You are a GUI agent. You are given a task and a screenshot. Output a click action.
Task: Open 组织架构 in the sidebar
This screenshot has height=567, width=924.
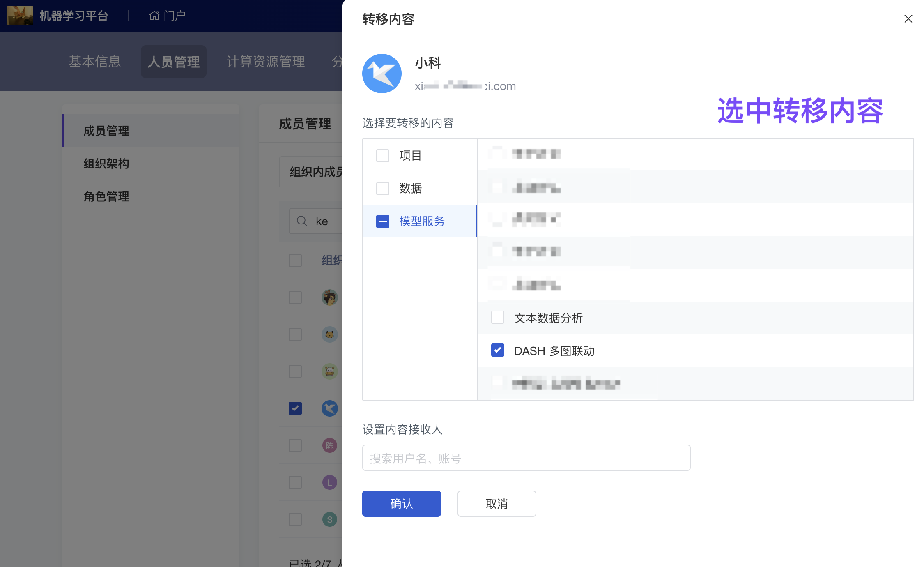(x=106, y=164)
